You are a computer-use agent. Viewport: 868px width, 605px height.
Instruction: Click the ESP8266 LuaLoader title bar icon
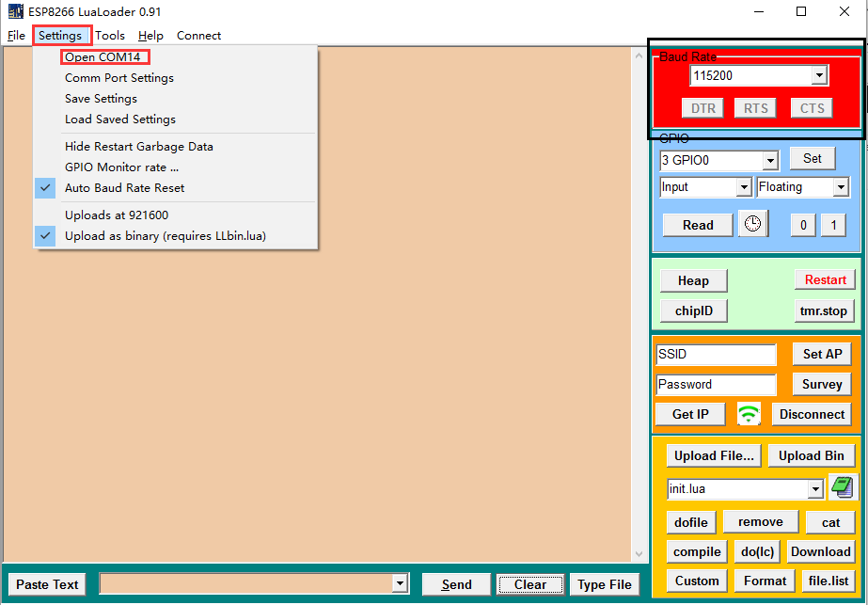point(15,11)
